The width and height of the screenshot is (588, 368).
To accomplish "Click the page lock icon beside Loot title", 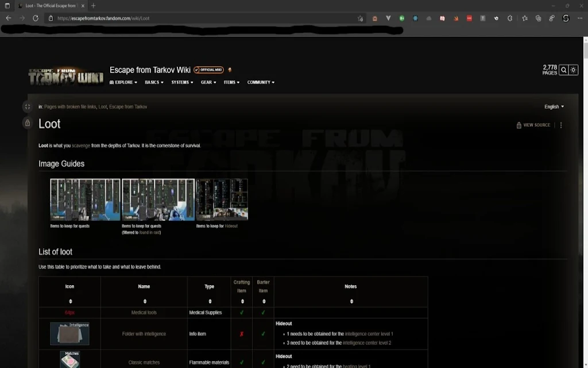I will coord(28,123).
